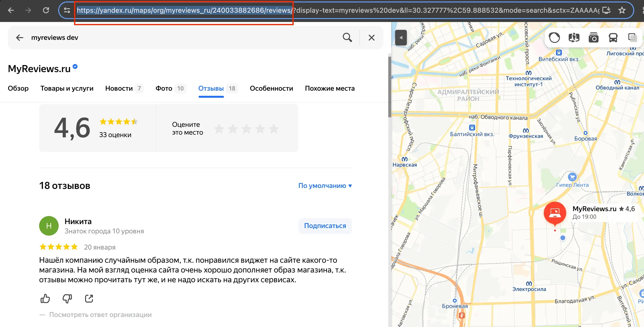This screenshot has height=327, width=644.
Task: Click Нарвская metro marker
Action: [x=404, y=159]
